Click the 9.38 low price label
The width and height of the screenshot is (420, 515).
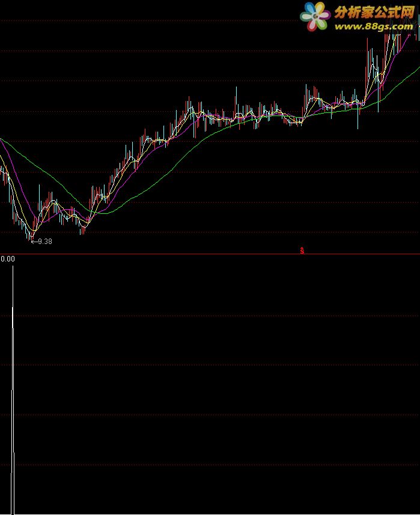(x=45, y=242)
